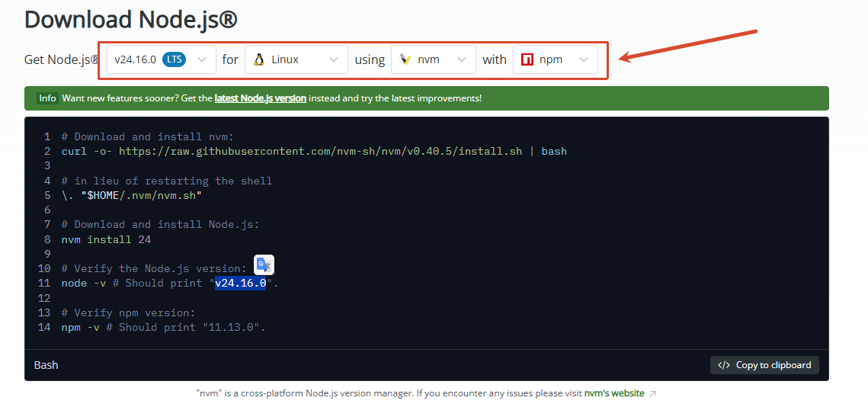Viewport: 868px width, 407px height.
Task: Click the "nvm install 24" line
Action: click(x=106, y=239)
